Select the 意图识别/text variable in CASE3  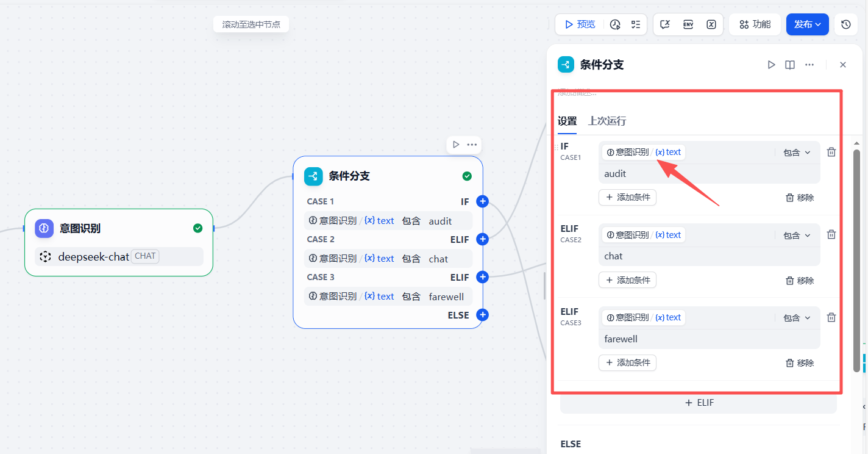coord(644,317)
